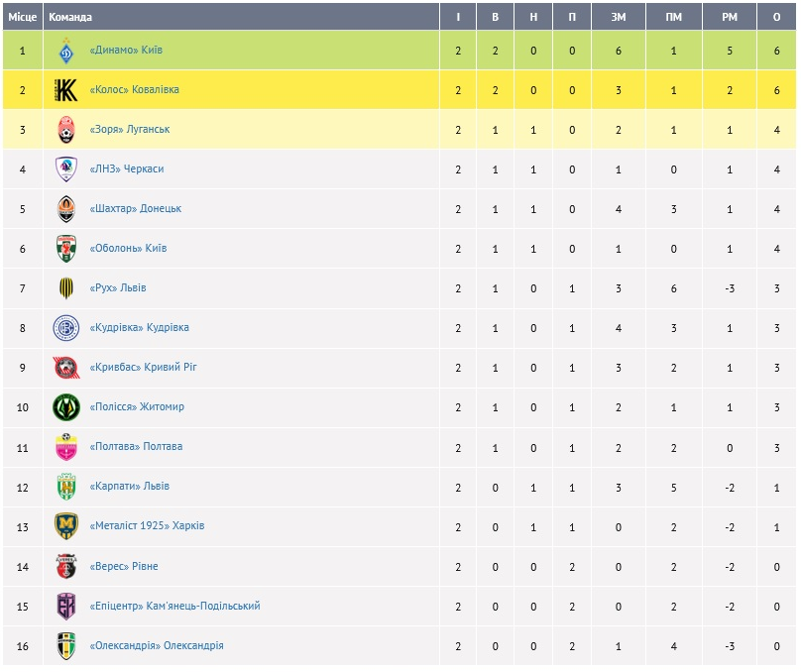Click the Dynamo Kyiv club logo
The width and height of the screenshot is (801, 672).
pos(65,51)
